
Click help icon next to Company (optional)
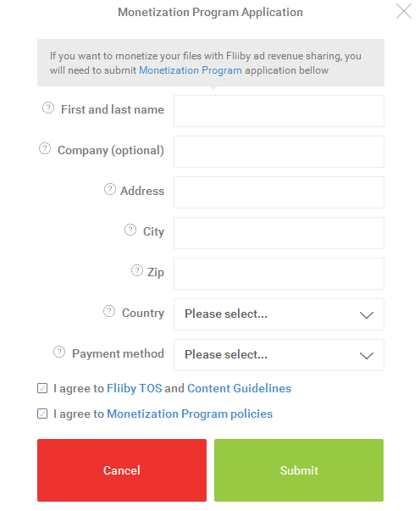coord(45,148)
